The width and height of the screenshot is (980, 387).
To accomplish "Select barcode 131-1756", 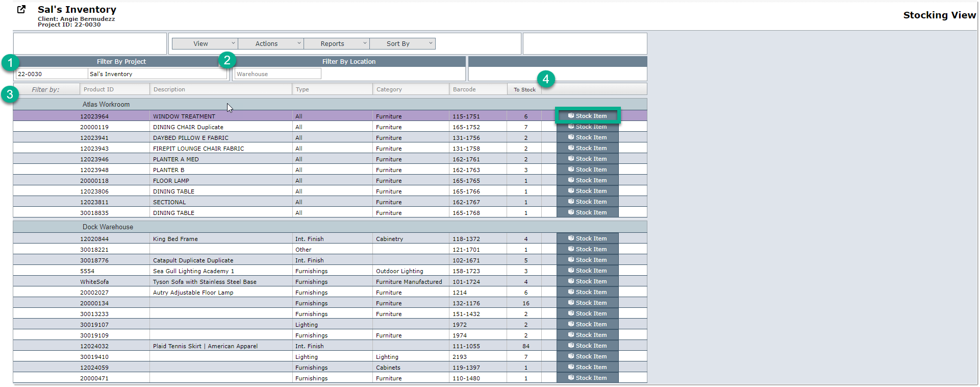I will (466, 138).
